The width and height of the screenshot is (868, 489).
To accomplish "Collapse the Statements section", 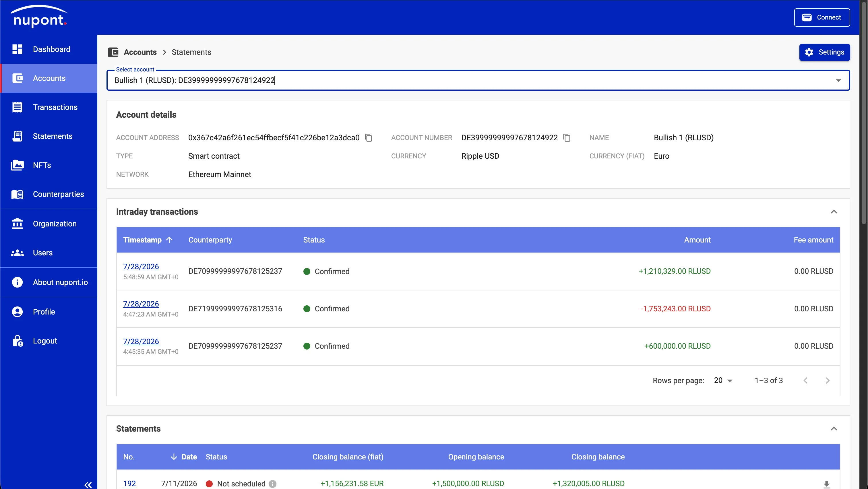I will [x=834, y=428].
